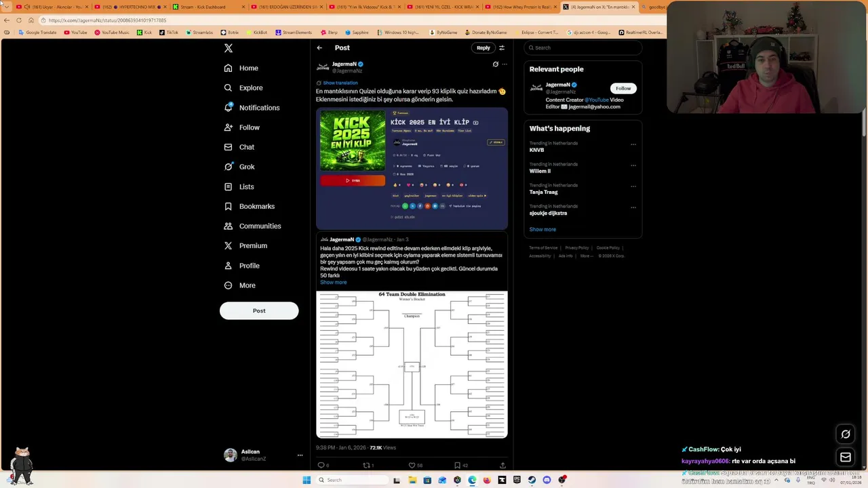
Task: Click the Communities icon in sidebar
Action: click(229, 226)
